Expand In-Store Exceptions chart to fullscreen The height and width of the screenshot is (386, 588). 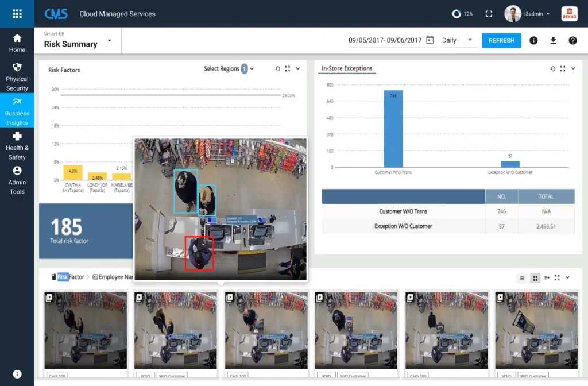pos(563,68)
